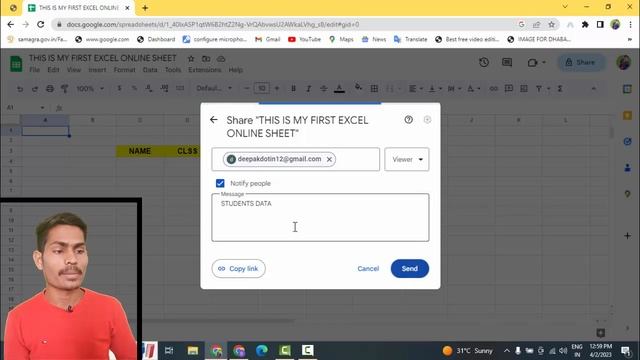Open the Default font dropdown

214,89
